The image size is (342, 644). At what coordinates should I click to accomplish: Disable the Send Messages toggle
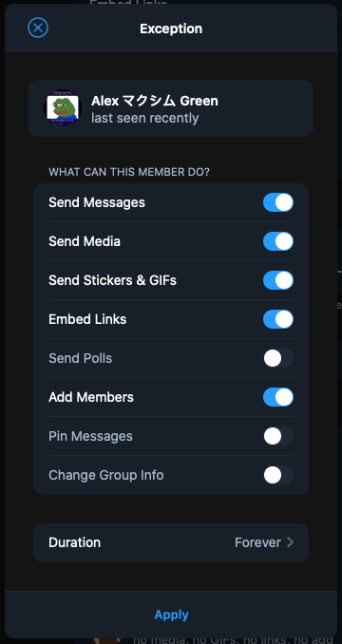click(278, 202)
